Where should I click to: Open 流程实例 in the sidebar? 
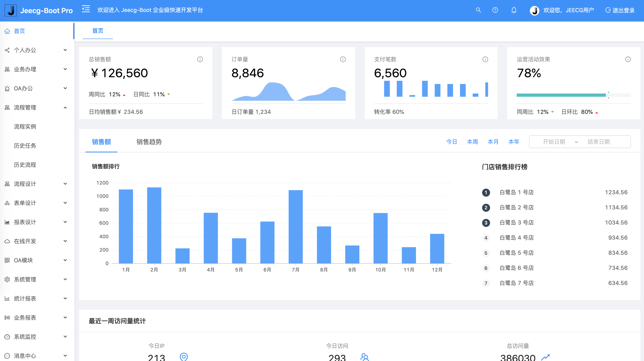coord(25,127)
